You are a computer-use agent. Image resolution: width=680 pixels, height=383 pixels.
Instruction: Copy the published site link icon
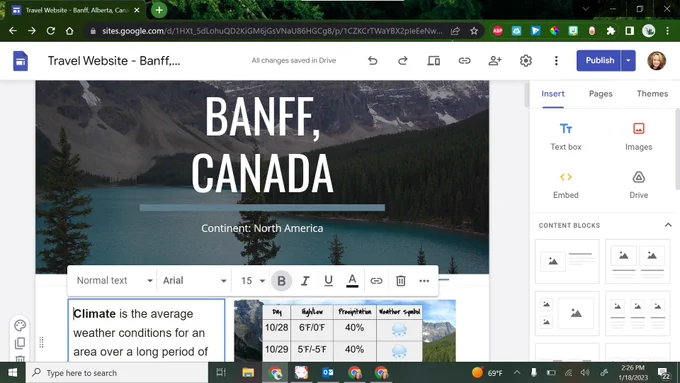coord(464,61)
